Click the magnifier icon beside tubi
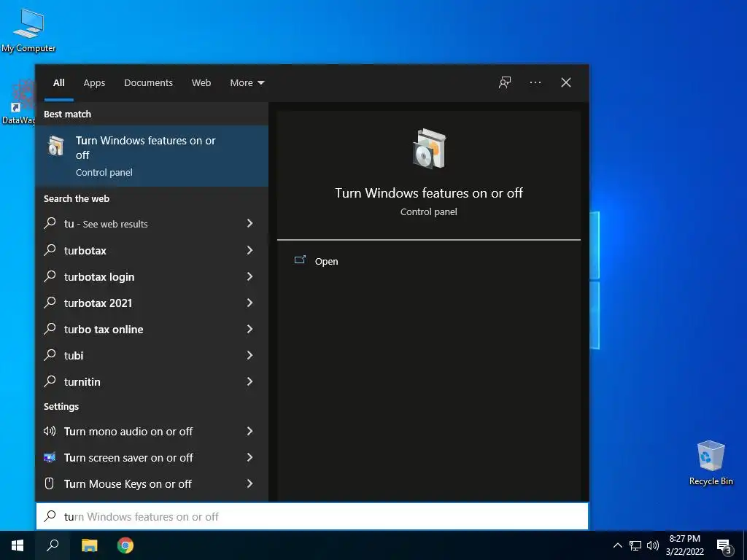The height and width of the screenshot is (560, 747). click(50, 355)
